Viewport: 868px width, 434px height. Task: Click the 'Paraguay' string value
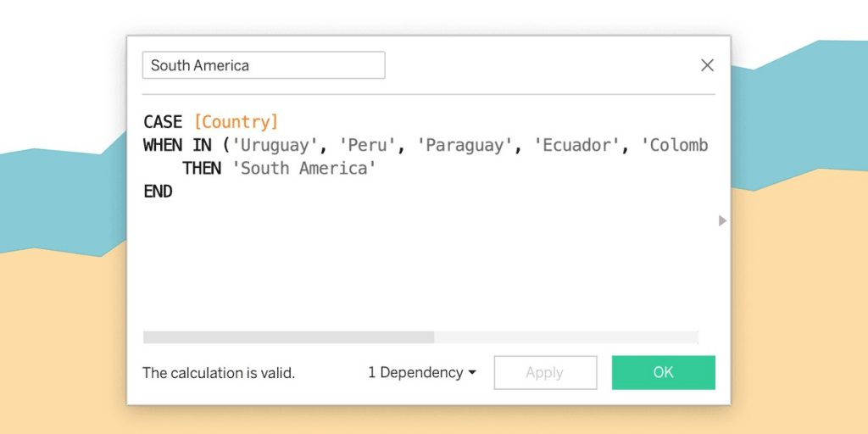pyautogui.click(x=465, y=145)
